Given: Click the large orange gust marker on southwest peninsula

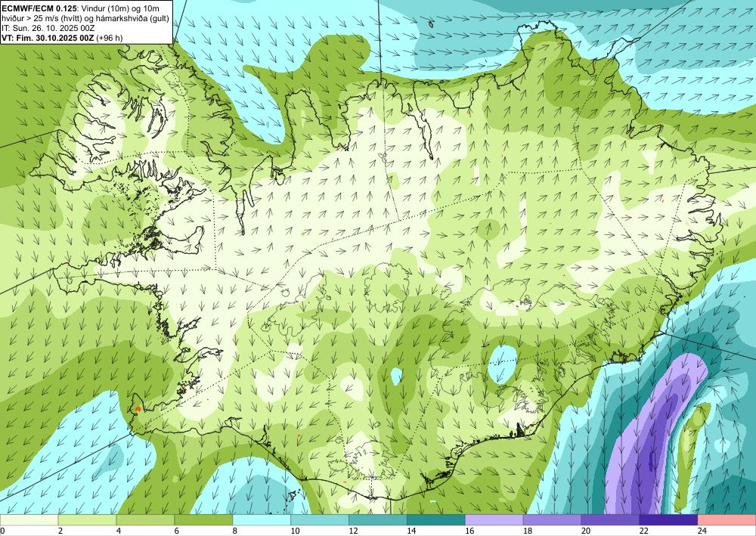Looking at the screenshot, I should (138, 408).
